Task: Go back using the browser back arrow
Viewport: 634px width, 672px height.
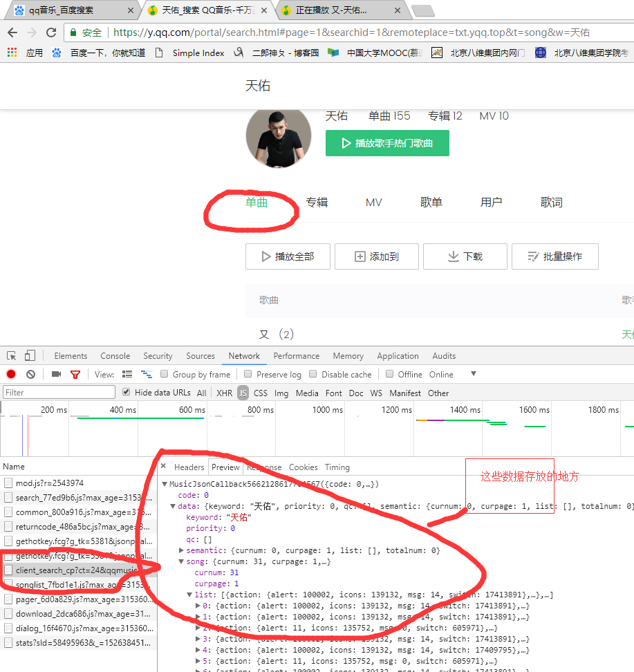Action: (x=12, y=32)
